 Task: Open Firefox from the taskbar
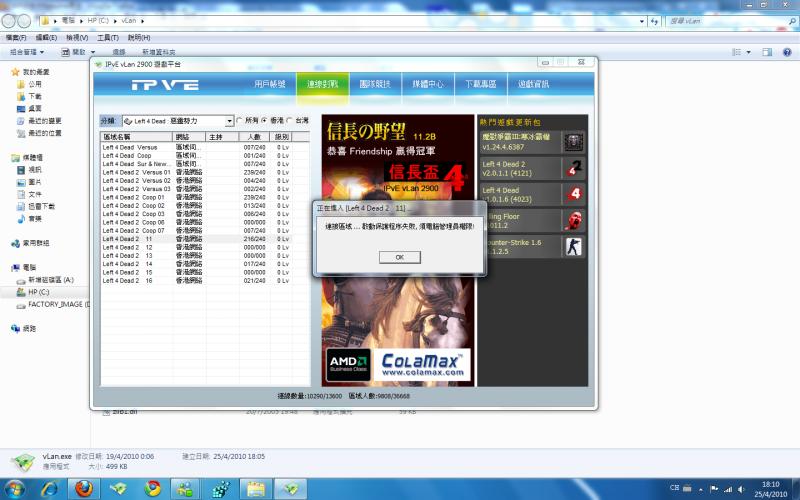[84, 488]
